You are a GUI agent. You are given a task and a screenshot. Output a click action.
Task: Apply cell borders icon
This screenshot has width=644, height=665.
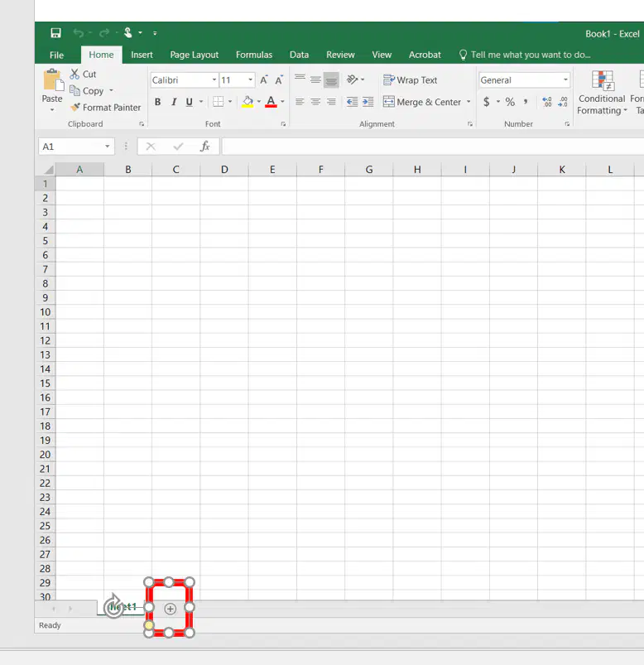point(218,102)
